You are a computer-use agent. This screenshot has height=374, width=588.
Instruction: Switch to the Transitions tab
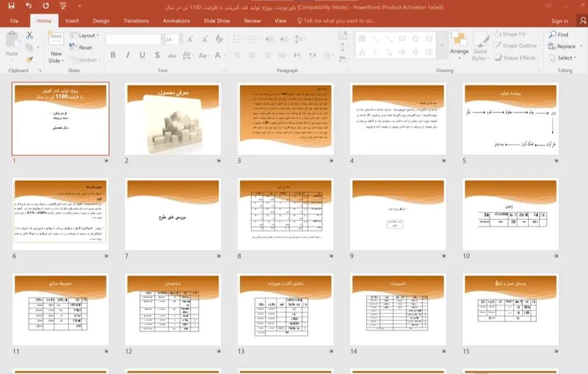click(x=136, y=21)
